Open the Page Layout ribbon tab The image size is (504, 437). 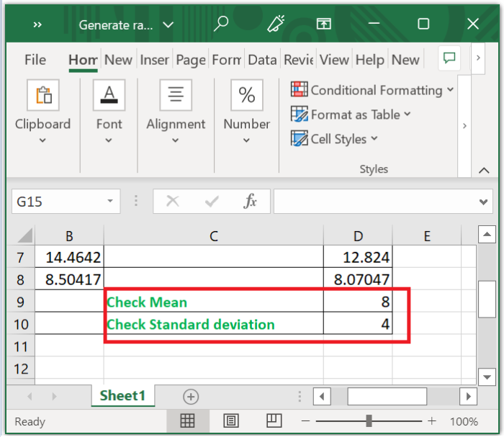191,60
